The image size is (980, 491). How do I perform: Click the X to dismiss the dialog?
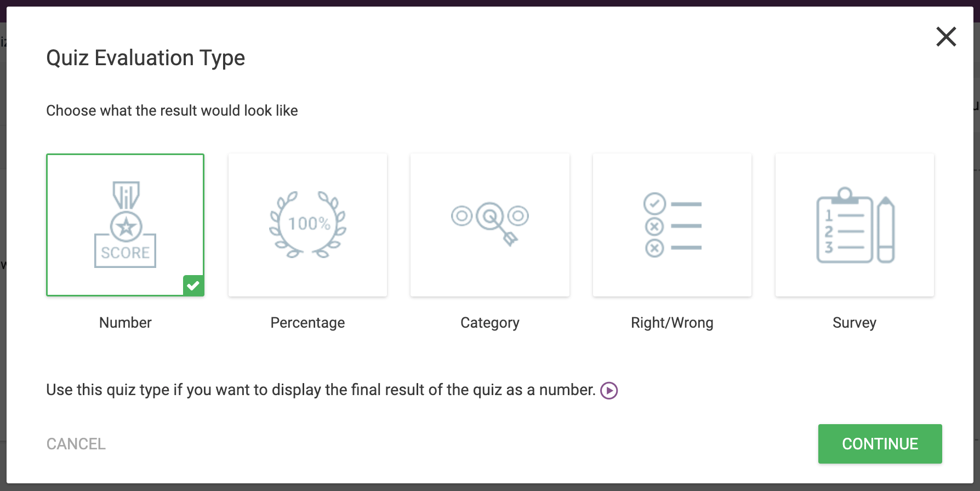(x=946, y=37)
